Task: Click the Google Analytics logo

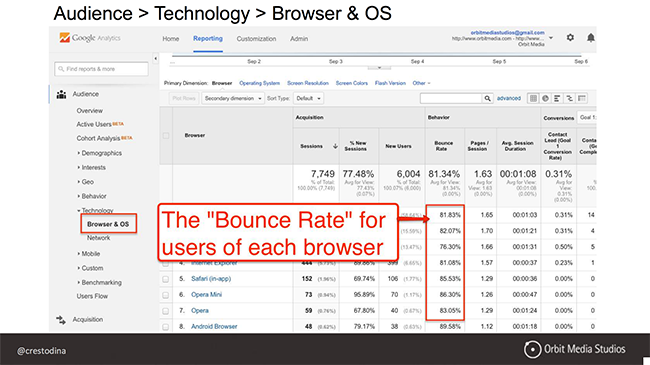Action: pos(90,38)
